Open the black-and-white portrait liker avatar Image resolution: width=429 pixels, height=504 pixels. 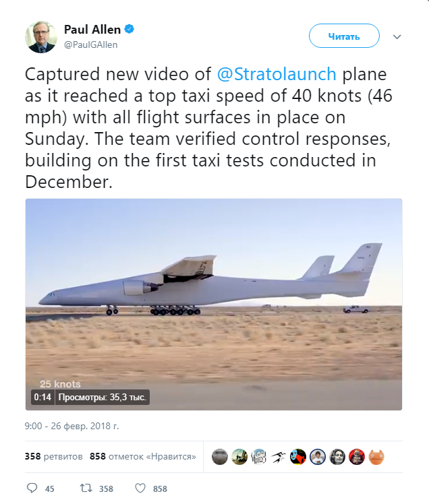click(x=338, y=456)
